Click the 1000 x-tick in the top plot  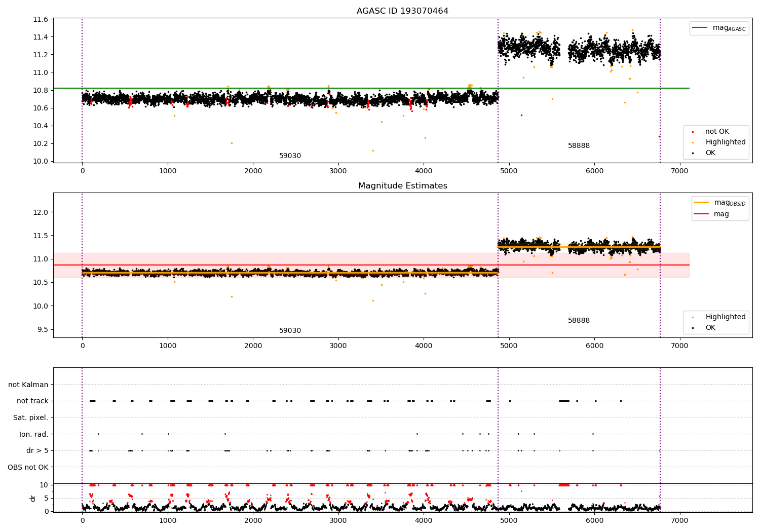click(167, 171)
